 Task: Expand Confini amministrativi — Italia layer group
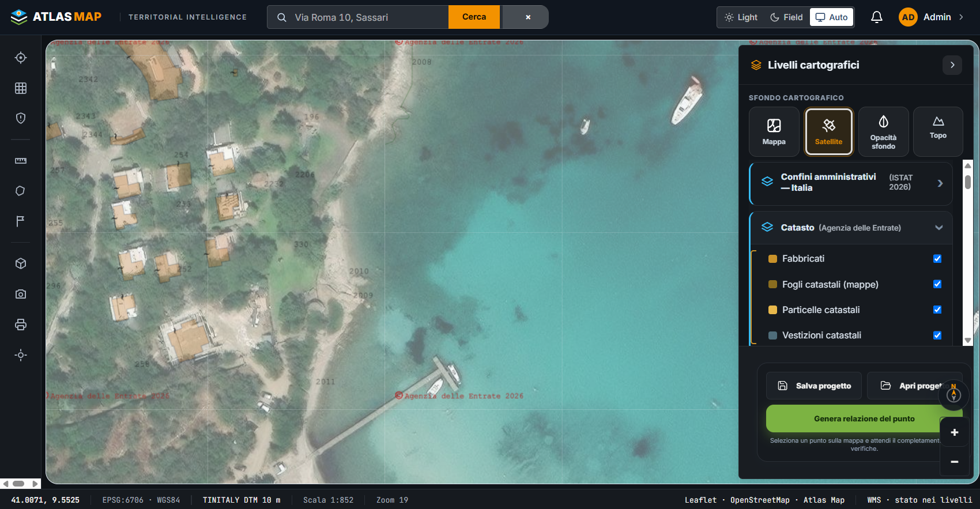click(x=940, y=183)
